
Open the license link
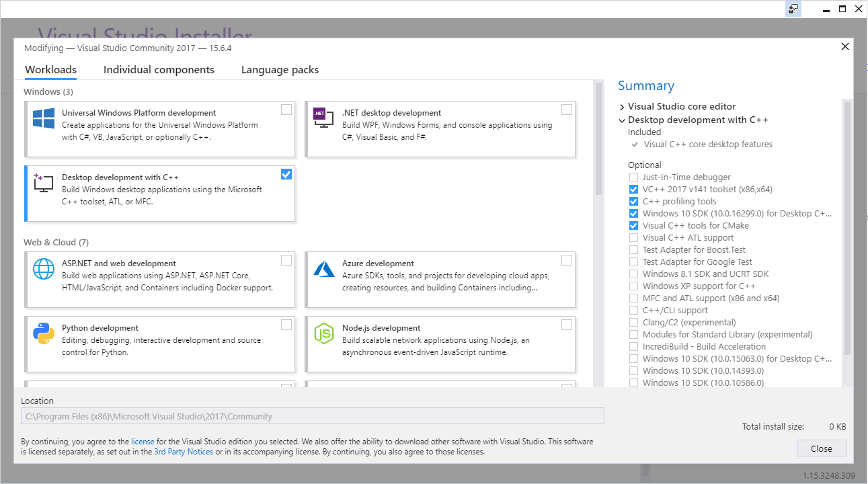tap(143, 442)
